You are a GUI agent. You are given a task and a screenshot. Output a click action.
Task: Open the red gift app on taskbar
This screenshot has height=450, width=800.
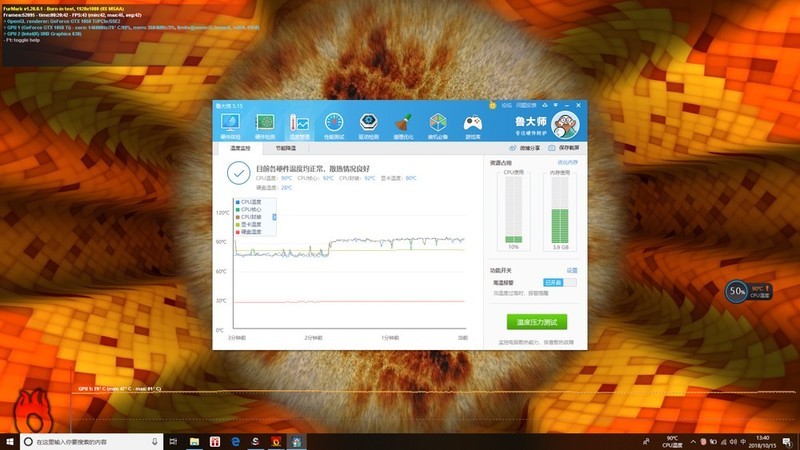pos(215,442)
